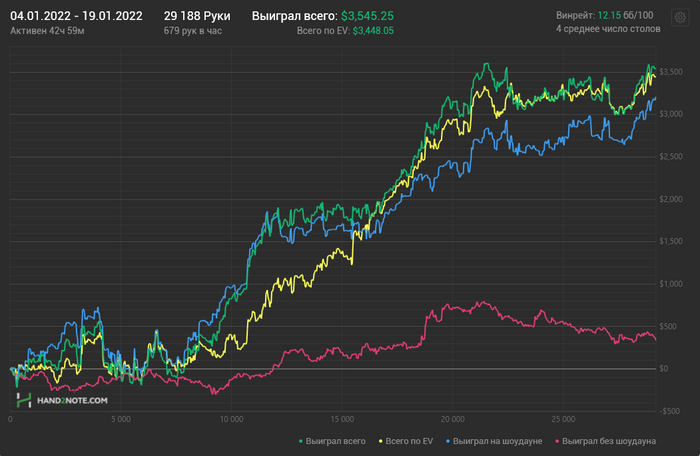
Task: Click the 5 000 x-axis label
Action: 121,419
